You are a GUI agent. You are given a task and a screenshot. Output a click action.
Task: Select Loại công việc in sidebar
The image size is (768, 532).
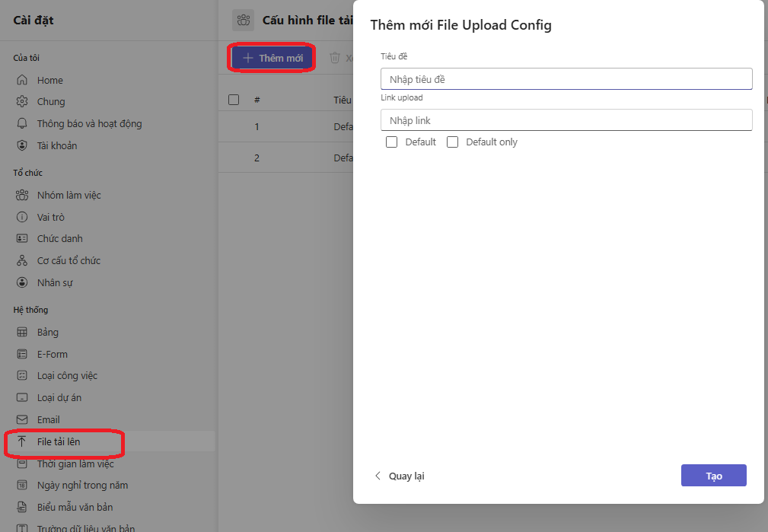(67, 376)
